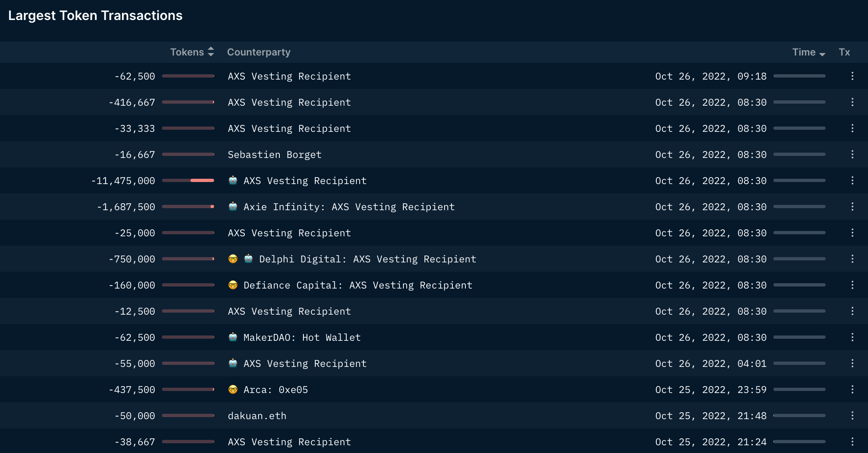Click Tx column header
The image size is (868, 453).
(x=844, y=52)
